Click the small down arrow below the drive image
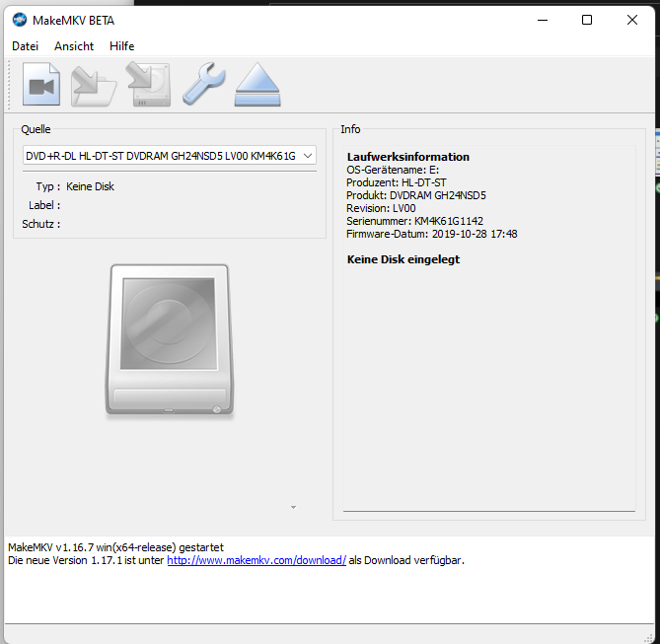660x644 pixels. tap(293, 508)
